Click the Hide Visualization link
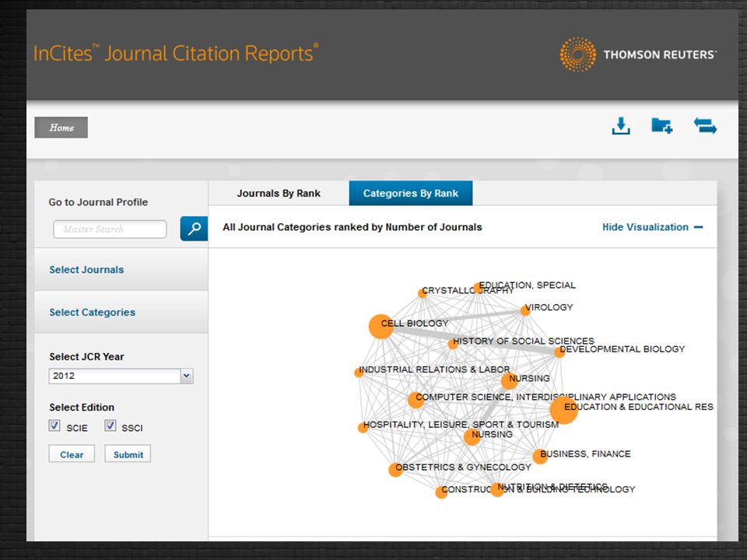 click(x=645, y=227)
